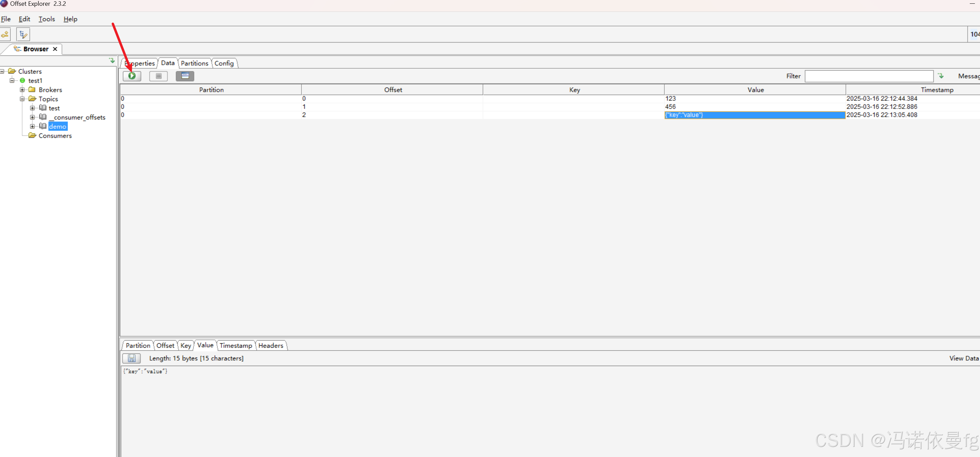The height and width of the screenshot is (457, 980).
Task: Open the Tools menu
Action: coord(47,19)
